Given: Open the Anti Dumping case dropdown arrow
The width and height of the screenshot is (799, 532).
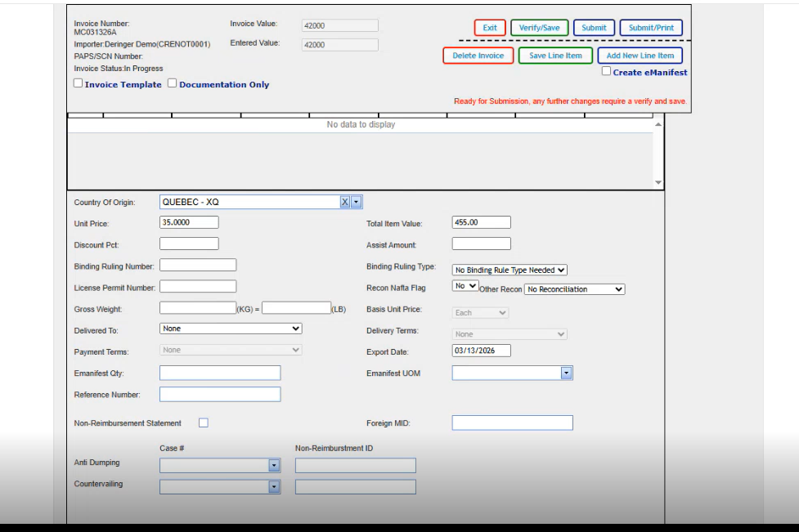Looking at the screenshot, I should [x=274, y=466].
